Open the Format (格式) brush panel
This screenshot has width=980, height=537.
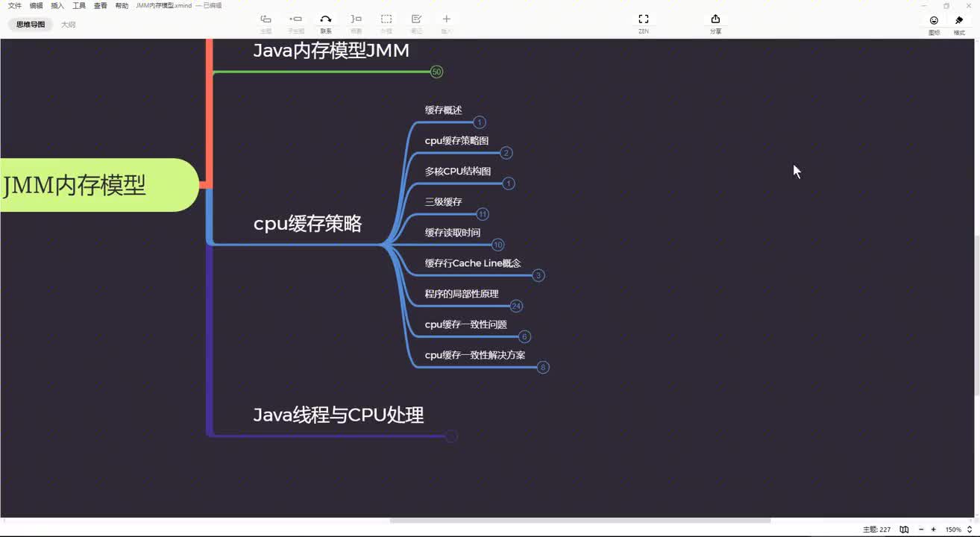[959, 21]
